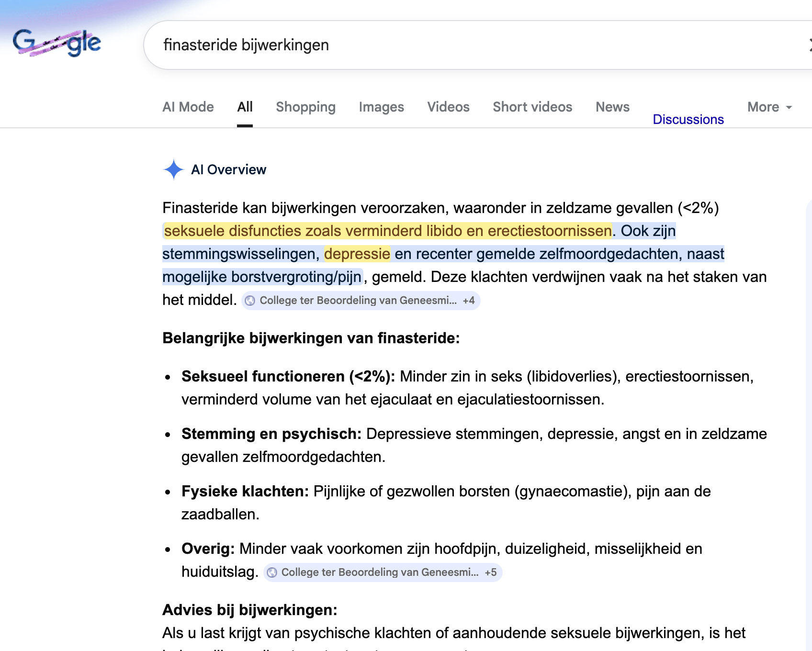Select the All tab
This screenshot has width=812, height=651.
(245, 107)
